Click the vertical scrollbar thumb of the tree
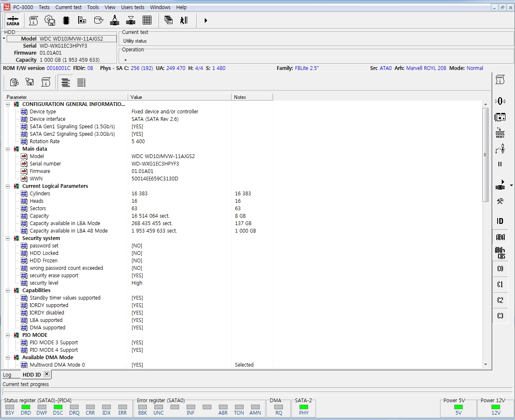Screen dimensions: 515x420 tap(486, 155)
